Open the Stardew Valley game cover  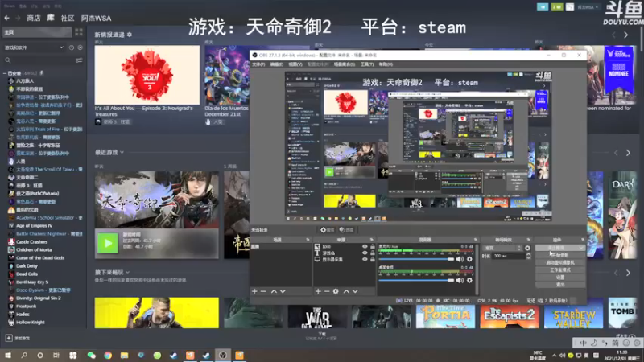pos(573,315)
